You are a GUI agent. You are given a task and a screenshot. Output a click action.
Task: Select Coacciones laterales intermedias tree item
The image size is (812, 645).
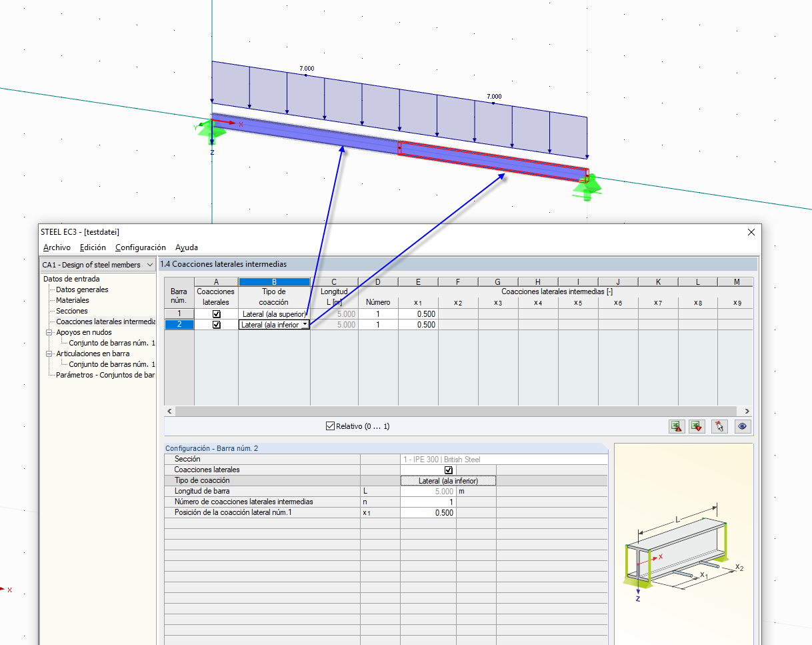pos(105,321)
